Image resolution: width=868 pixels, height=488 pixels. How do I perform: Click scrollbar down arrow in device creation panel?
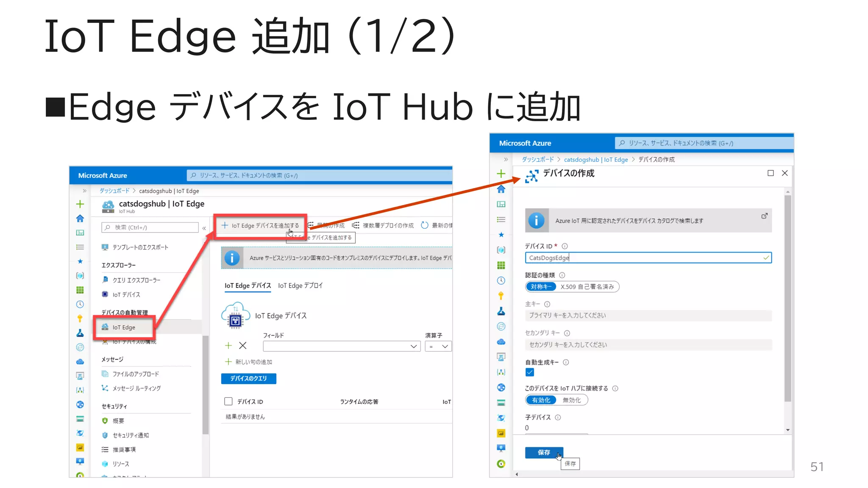pyautogui.click(x=787, y=430)
